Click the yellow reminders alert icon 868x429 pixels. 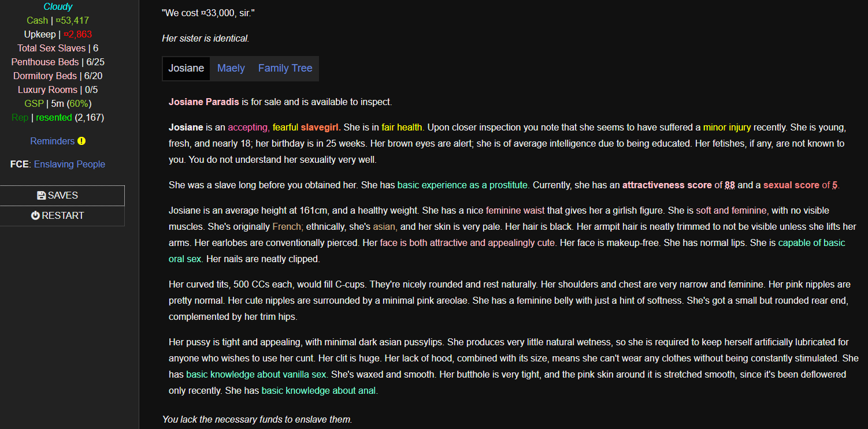(x=81, y=141)
